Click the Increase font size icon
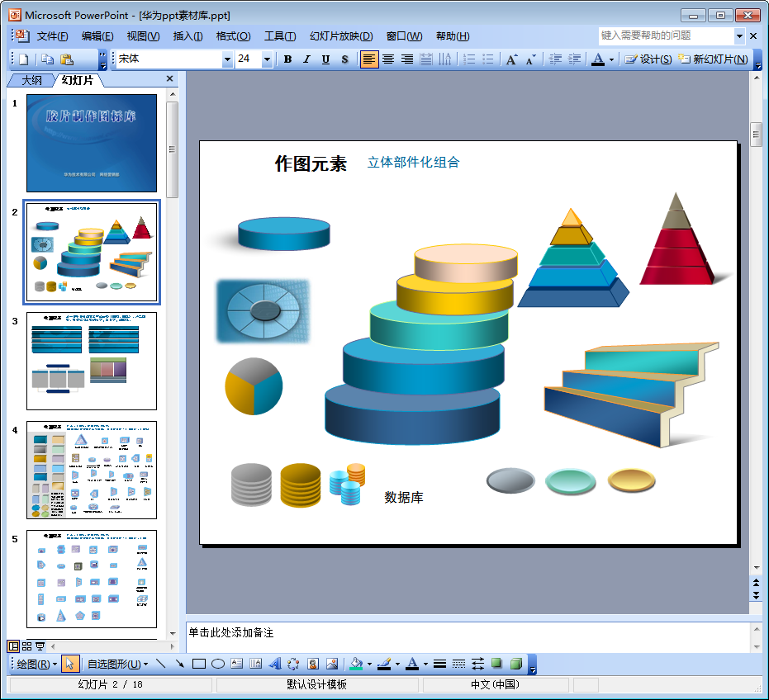 click(511, 59)
